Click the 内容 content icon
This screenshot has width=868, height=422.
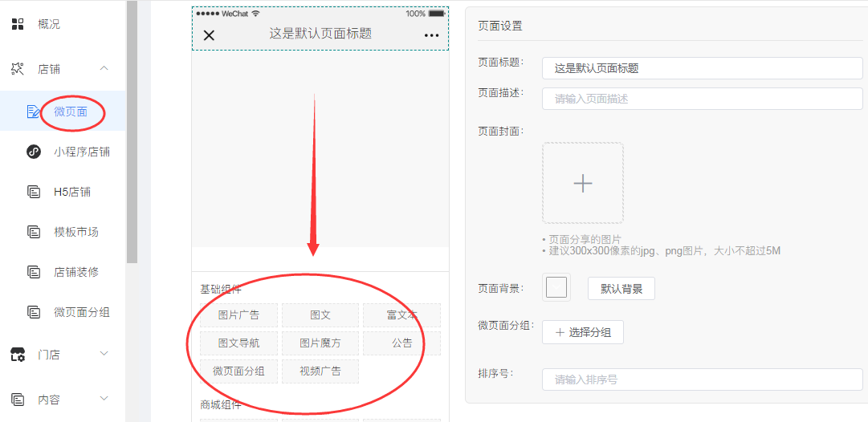18,400
